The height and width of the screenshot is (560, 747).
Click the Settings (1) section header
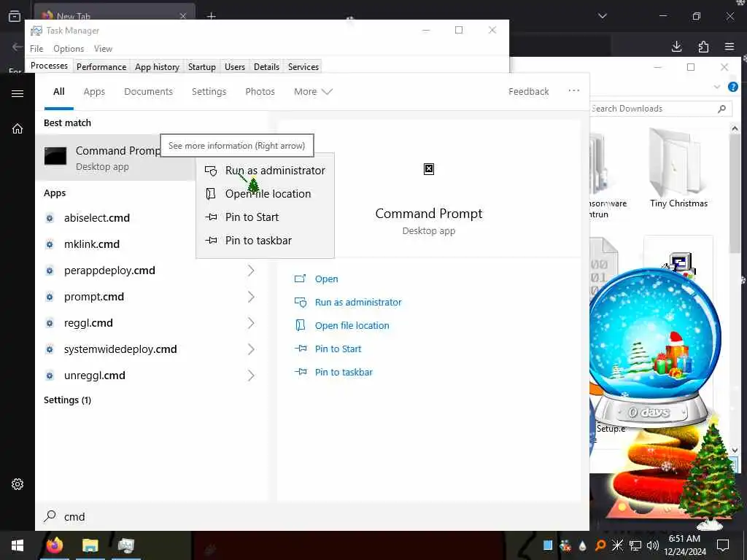pos(67,400)
